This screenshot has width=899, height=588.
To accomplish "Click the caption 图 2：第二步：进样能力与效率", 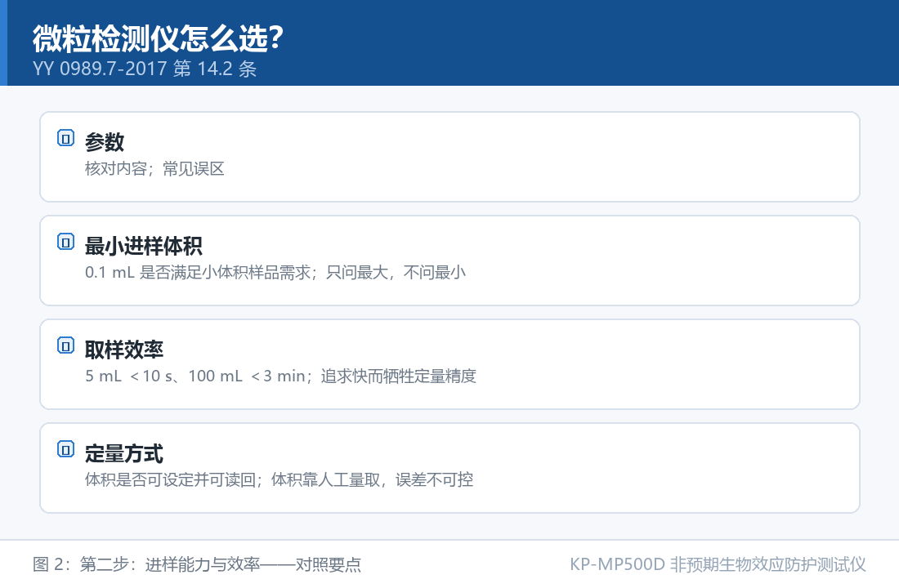I will click(197, 564).
